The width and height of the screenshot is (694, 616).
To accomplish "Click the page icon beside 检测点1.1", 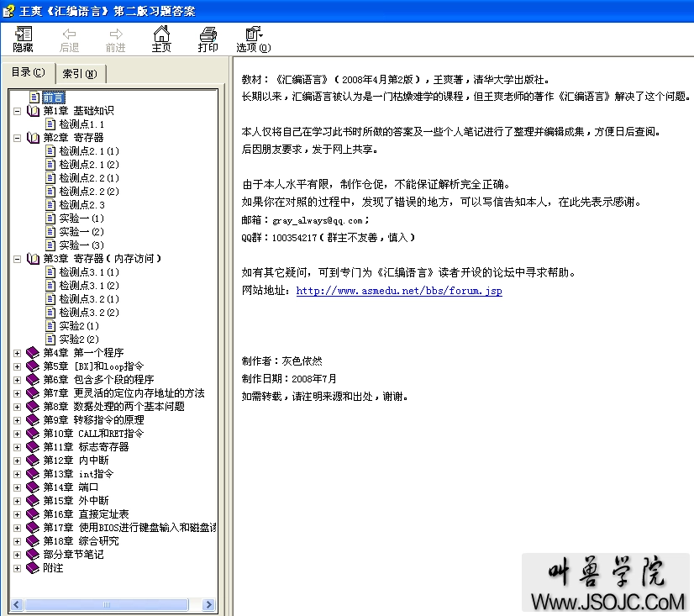I will pyautogui.click(x=50, y=124).
